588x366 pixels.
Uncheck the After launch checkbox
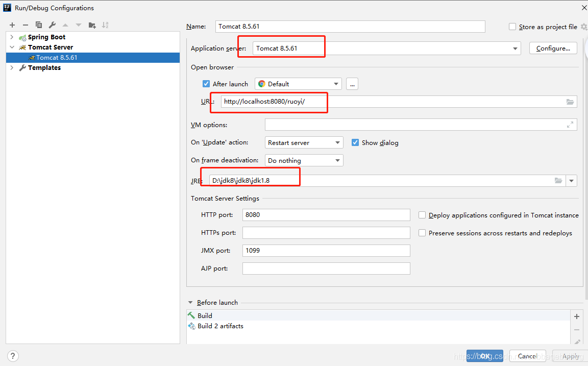click(x=206, y=84)
